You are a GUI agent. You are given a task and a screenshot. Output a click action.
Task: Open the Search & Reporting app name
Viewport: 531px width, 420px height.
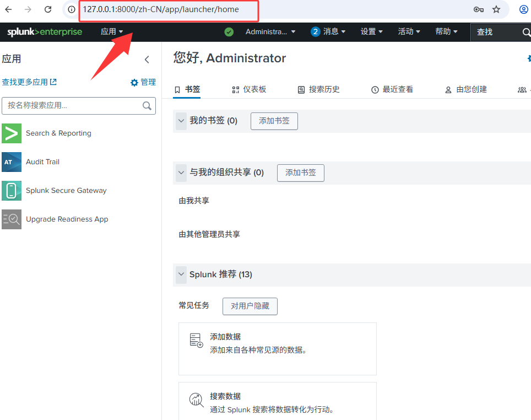click(58, 133)
